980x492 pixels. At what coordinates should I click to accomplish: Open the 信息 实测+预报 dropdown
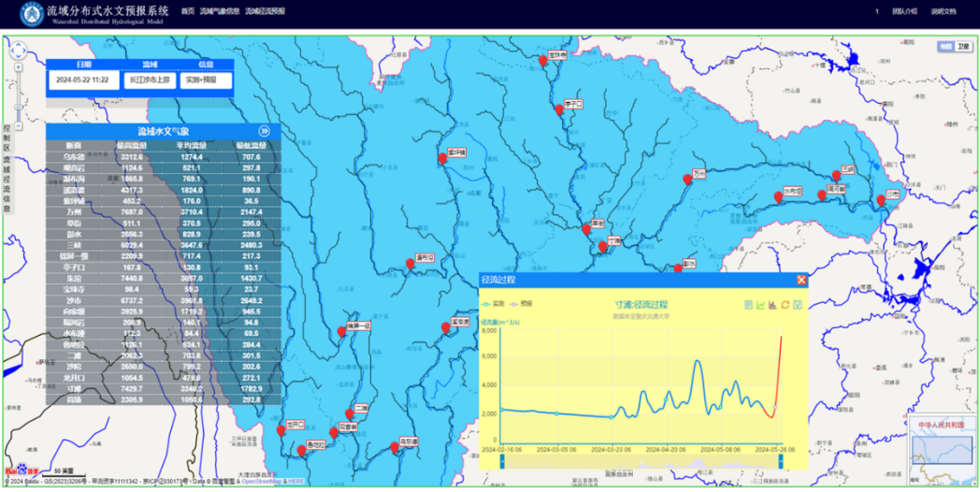click(206, 80)
